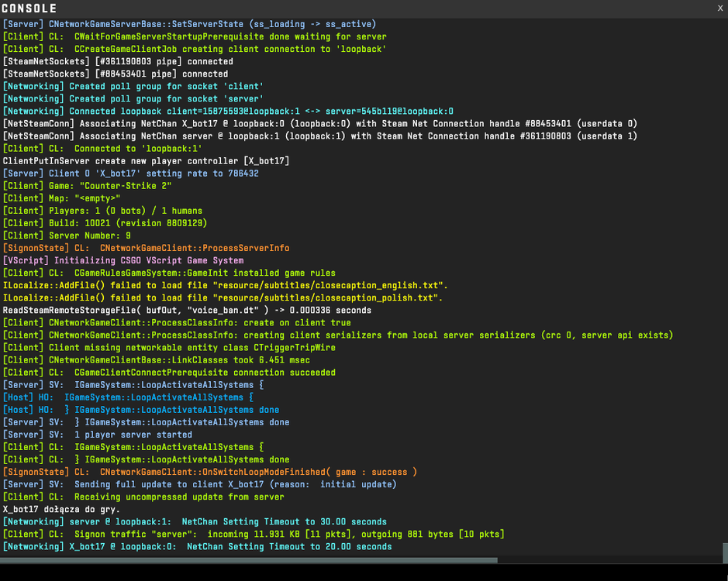Select the "CWaitForGameServerStartupPrerequisite done waiting for server" line

point(195,36)
